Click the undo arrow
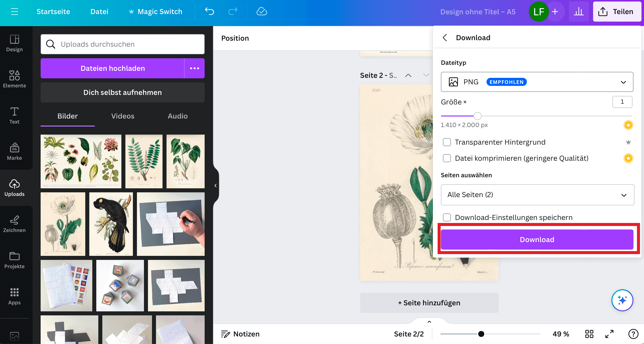Image resolution: width=644 pixels, height=344 pixels. (x=209, y=12)
